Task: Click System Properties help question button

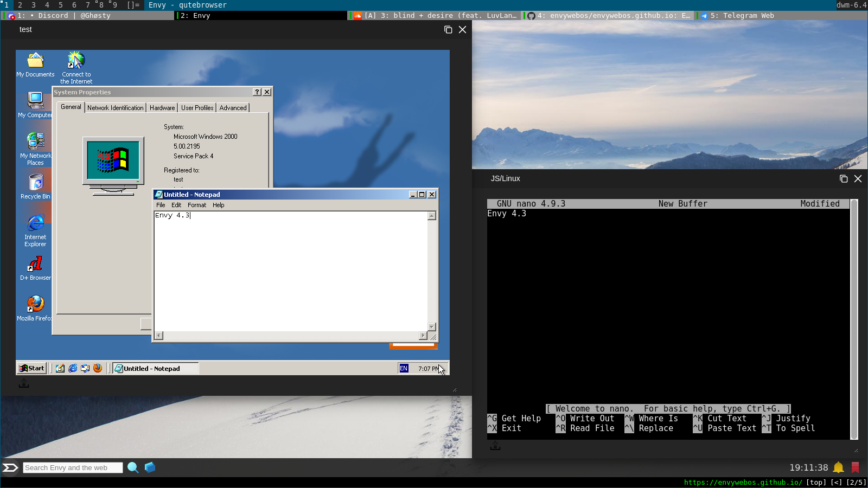Action: 257,92
